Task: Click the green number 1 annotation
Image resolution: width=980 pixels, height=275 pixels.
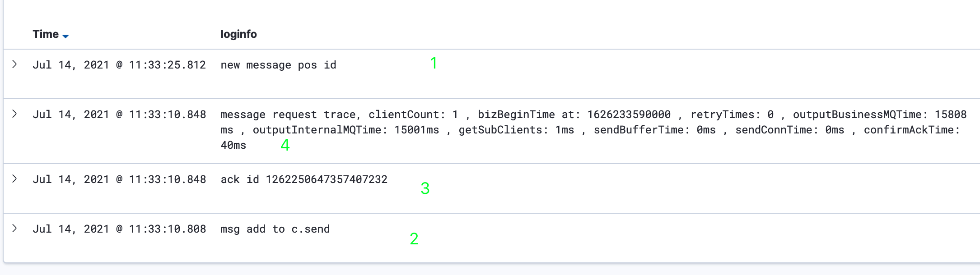Action: point(434,63)
